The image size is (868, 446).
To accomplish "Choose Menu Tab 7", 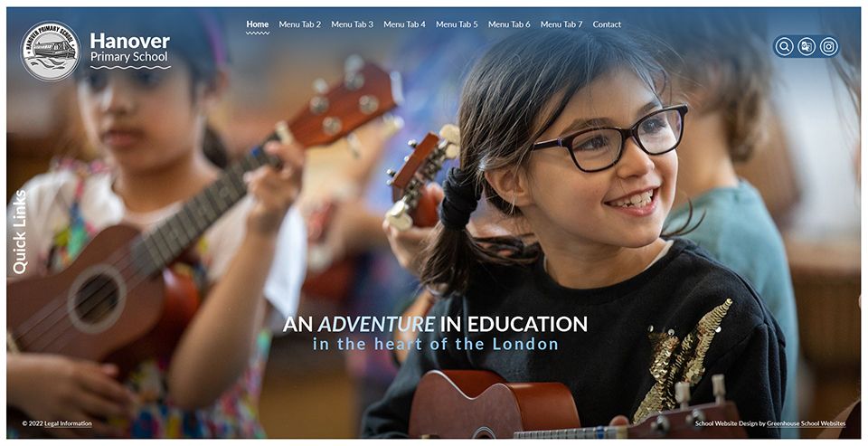I will 561,24.
